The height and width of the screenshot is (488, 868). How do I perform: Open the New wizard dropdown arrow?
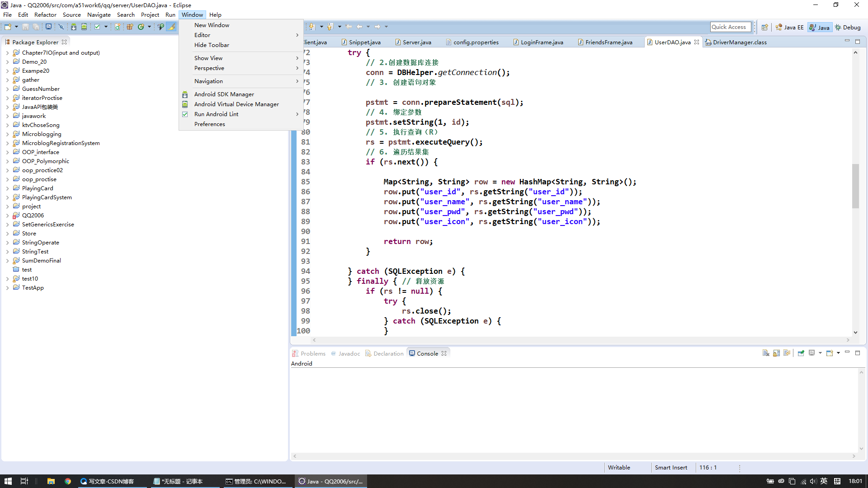pyautogui.click(x=16, y=27)
